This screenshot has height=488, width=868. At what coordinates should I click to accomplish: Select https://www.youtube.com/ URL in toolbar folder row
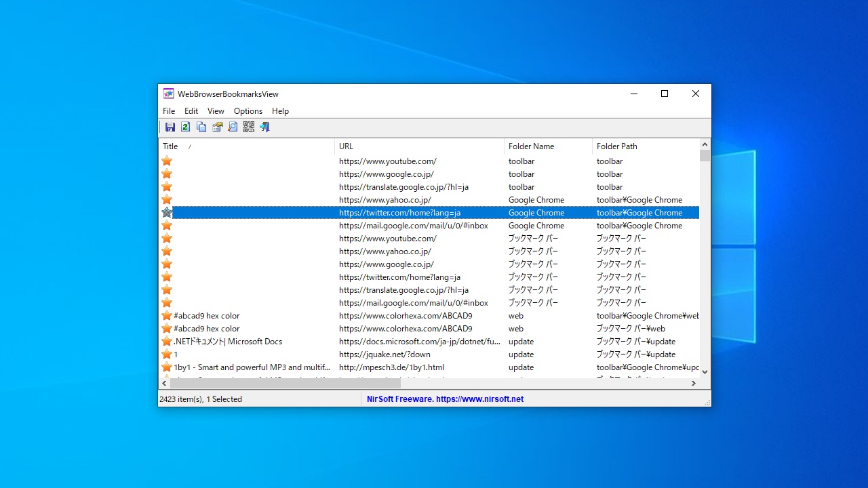click(388, 161)
